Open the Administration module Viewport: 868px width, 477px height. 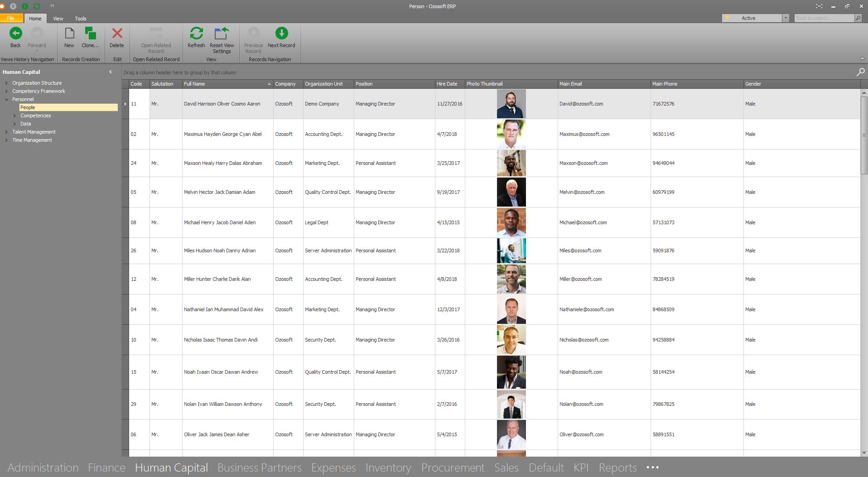(x=43, y=467)
